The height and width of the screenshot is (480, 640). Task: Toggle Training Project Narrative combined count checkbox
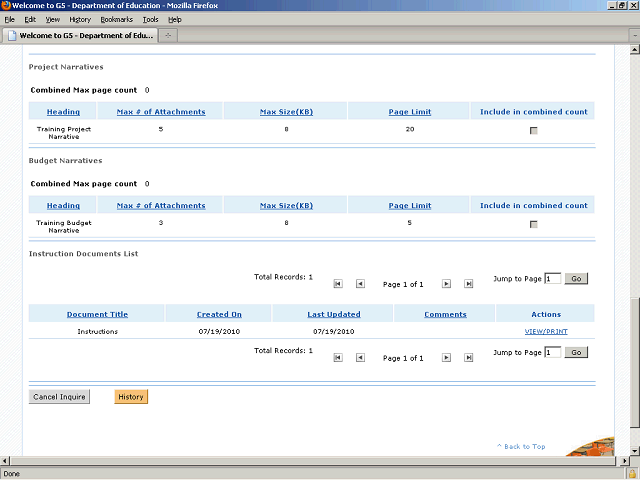click(x=533, y=131)
